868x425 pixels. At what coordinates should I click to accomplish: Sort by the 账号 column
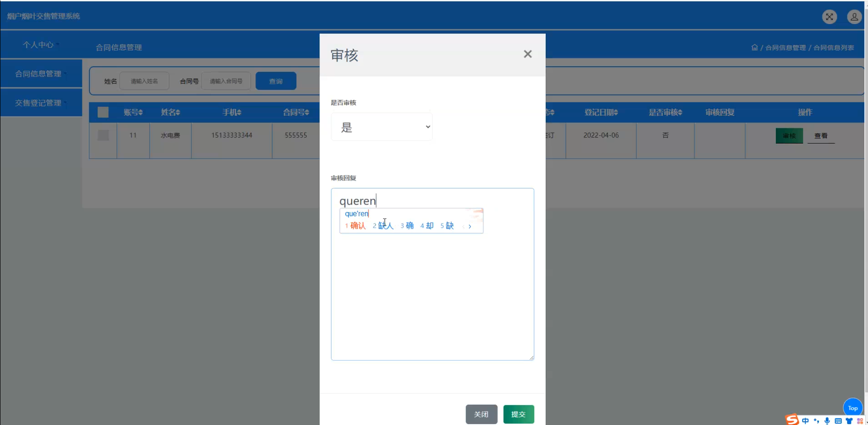[133, 112]
